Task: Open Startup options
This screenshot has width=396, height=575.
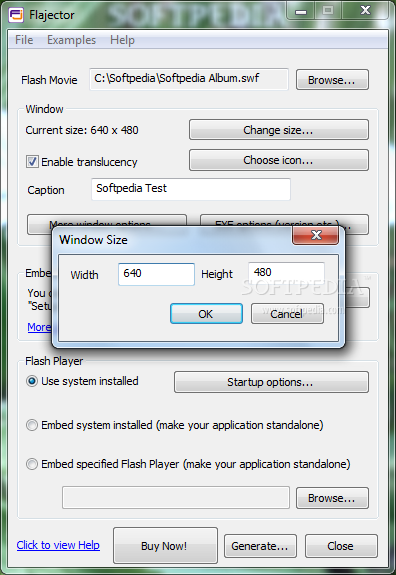Action: coord(271,382)
